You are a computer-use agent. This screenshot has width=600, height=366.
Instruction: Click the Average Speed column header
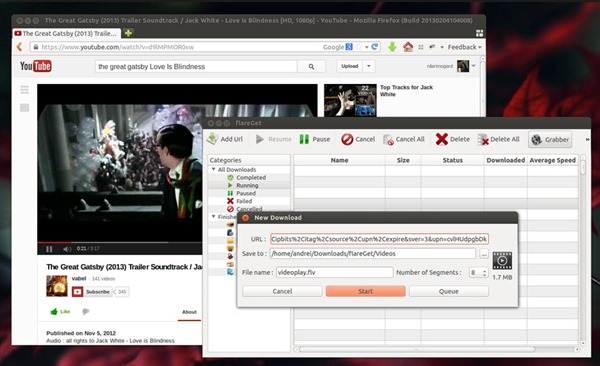552,160
